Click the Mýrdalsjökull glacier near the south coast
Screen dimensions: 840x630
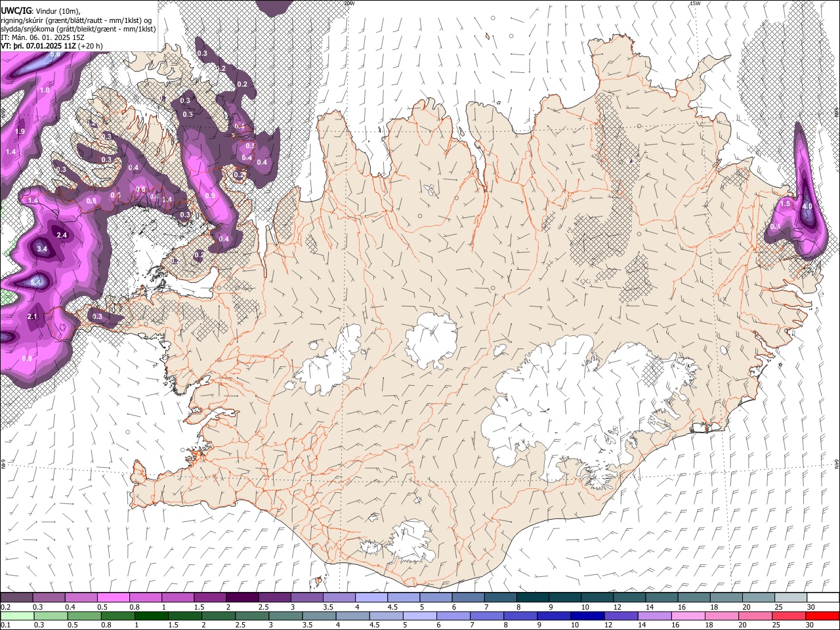(410, 541)
